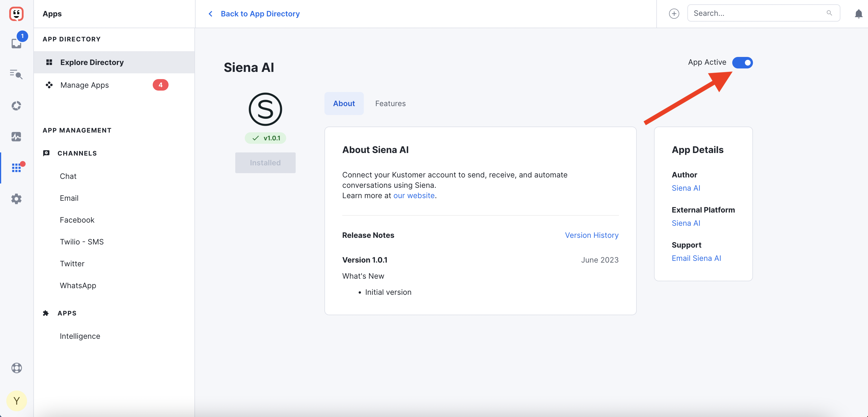The width and height of the screenshot is (868, 417).
Task: Click the Explore Directory grid icon
Action: (x=49, y=62)
